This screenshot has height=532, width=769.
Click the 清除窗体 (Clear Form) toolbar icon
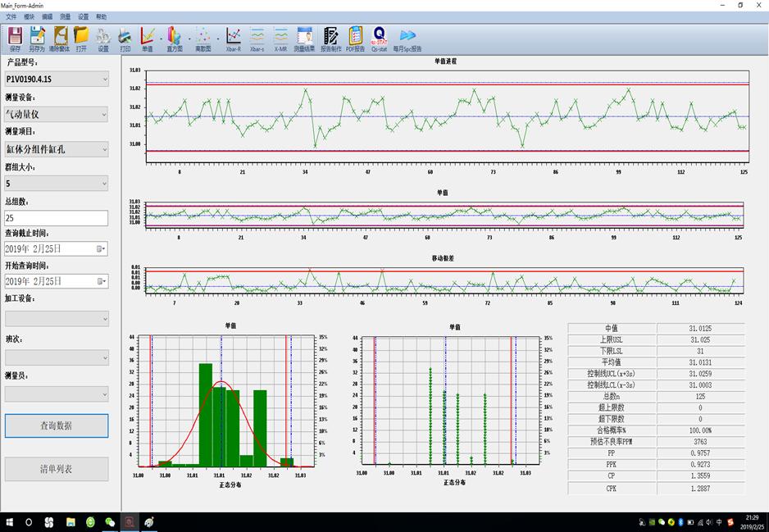59,39
